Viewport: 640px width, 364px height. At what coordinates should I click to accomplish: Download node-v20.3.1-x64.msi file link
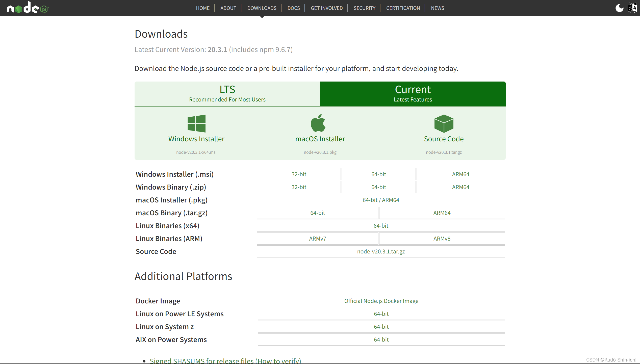(x=196, y=152)
